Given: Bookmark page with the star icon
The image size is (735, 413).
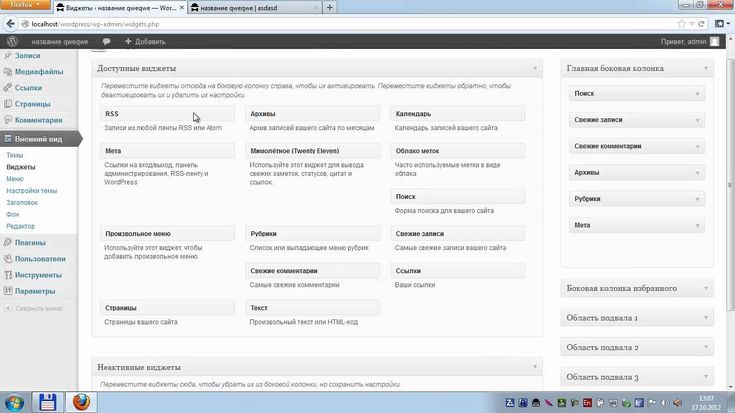Looking at the screenshot, I should coord(682,24).
